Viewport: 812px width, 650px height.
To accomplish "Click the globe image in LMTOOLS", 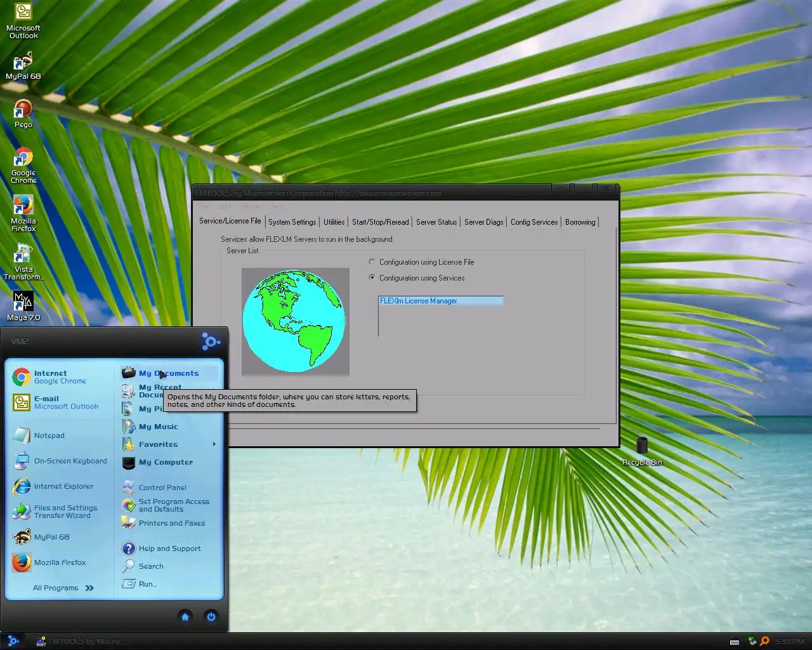I will [295, 321].
